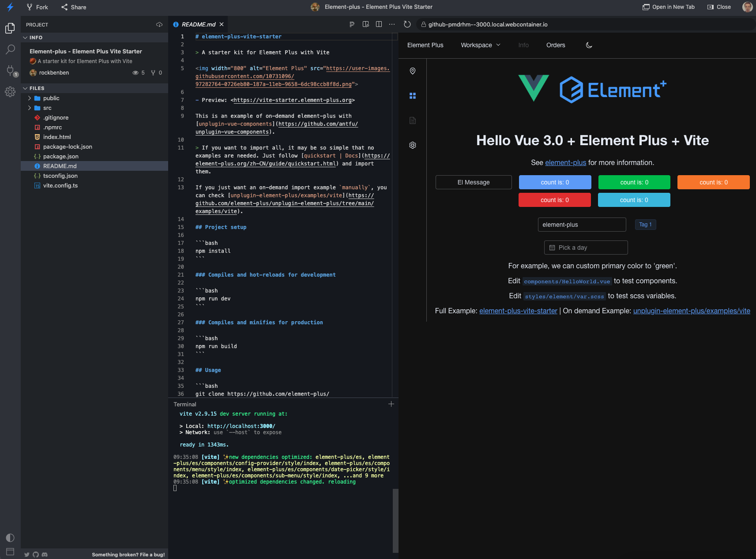Expand the src folder
756x559 pixels.
click(x=46, y=108)
